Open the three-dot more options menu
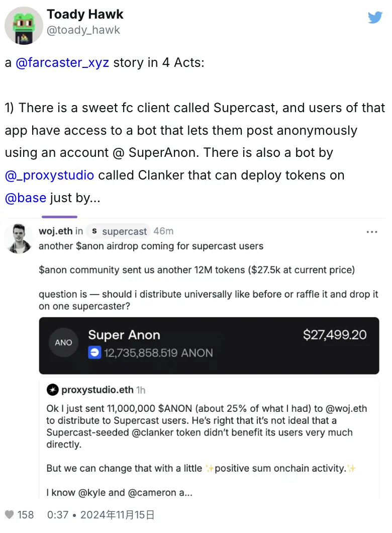 (372, 232)
